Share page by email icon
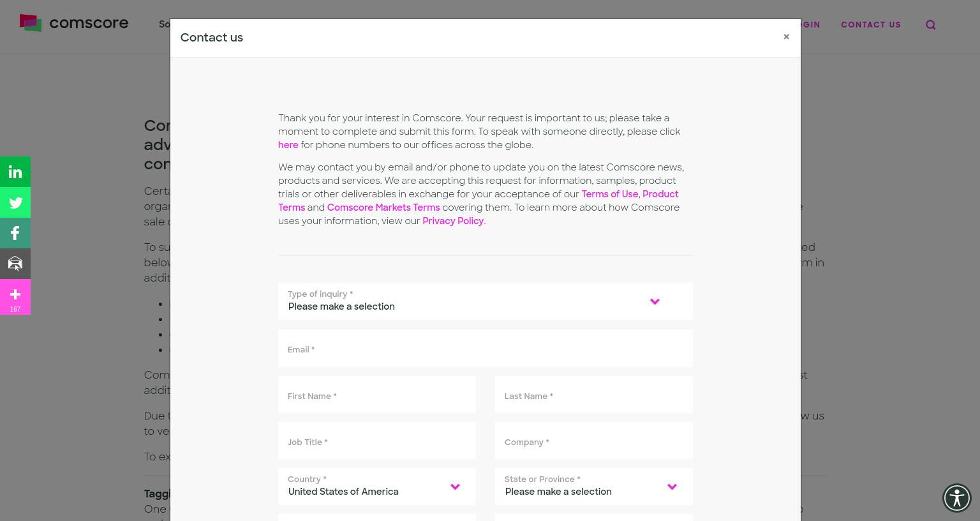The width and height of the screenshot is (980, 521). [15, 264]
